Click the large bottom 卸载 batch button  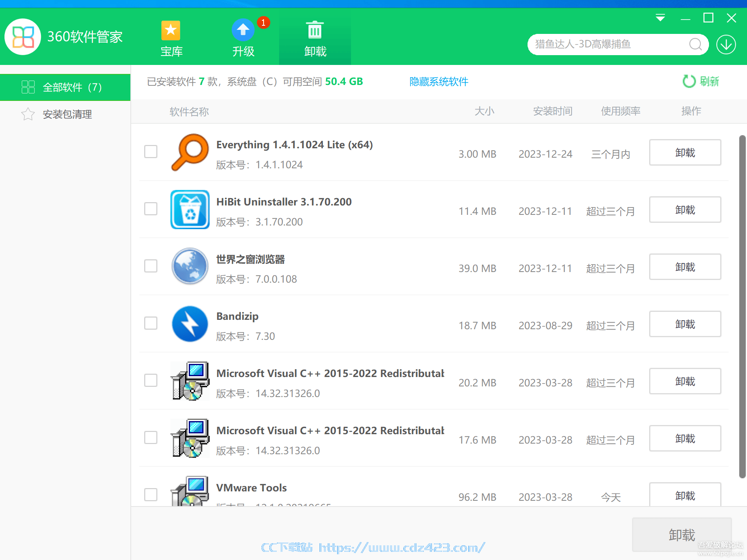(682, 535)
